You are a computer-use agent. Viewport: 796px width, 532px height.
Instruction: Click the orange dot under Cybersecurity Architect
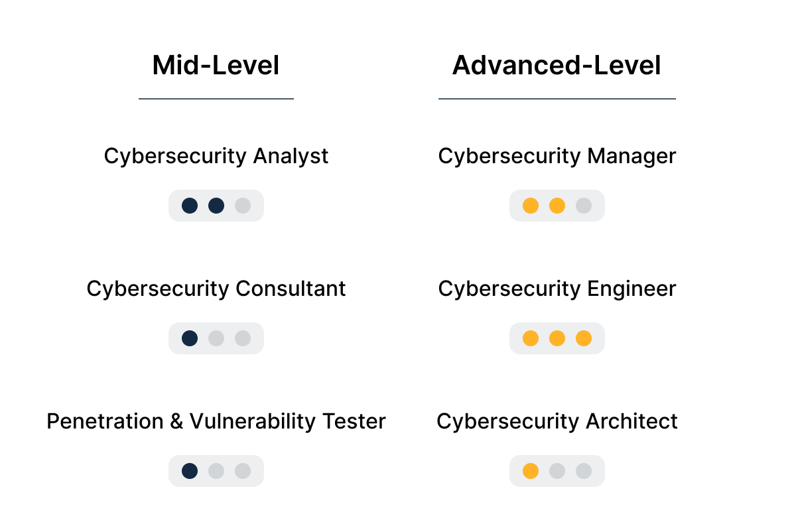tap(531, 471)
